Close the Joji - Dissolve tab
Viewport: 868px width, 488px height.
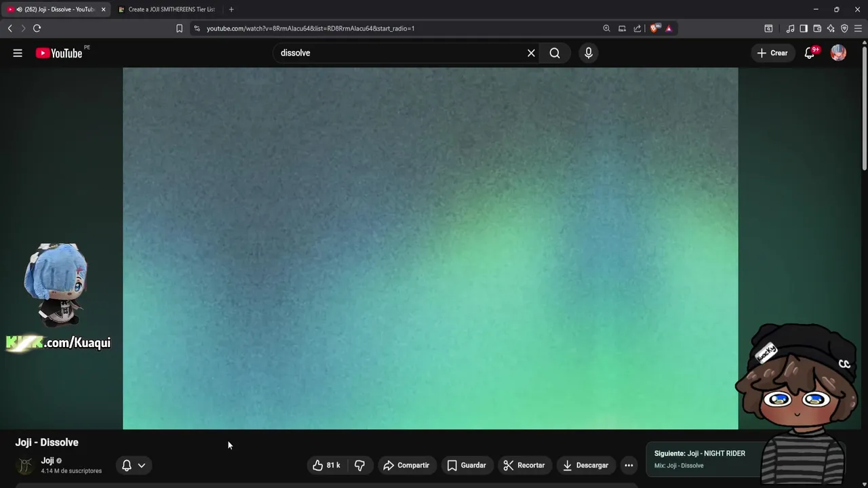tap(103, 9)
